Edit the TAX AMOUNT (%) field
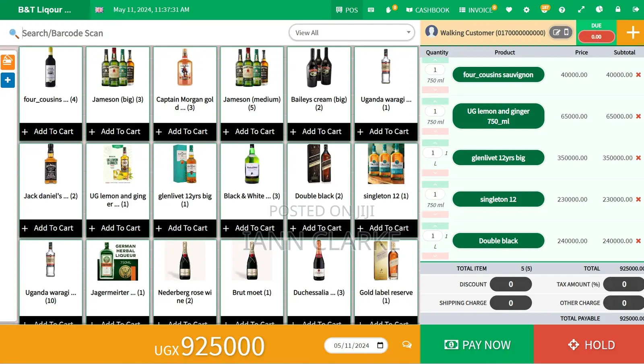The image size is (644, 364). pos(624,284)
